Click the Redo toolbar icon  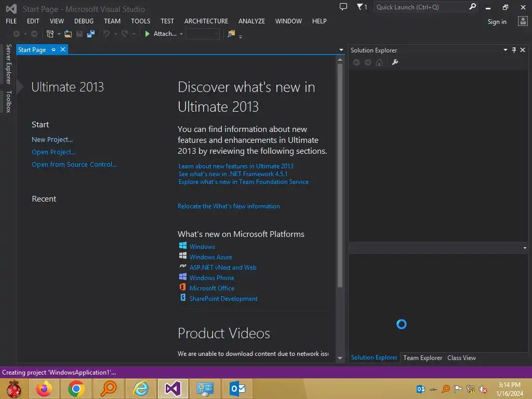[x=125, y=34]
